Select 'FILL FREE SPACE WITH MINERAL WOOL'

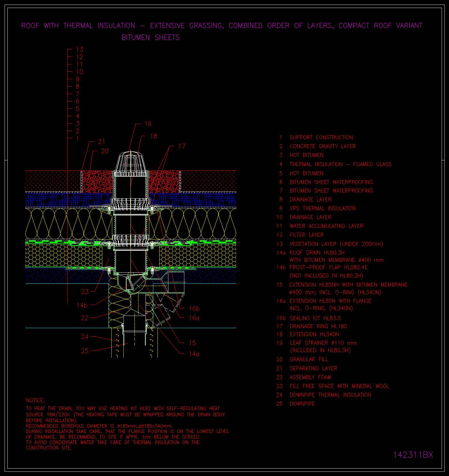click(x=339, y=386)
